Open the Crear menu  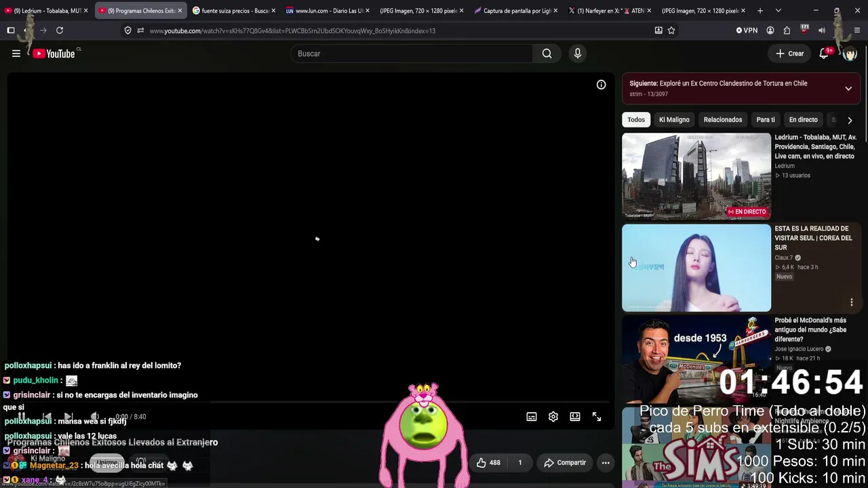[790, 54]
